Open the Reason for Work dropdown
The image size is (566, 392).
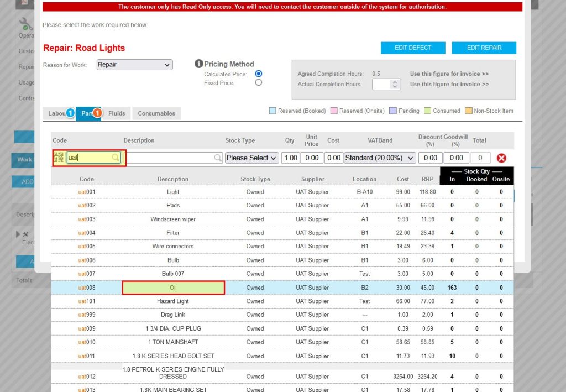pyautogui.click(x=134, y=64)
